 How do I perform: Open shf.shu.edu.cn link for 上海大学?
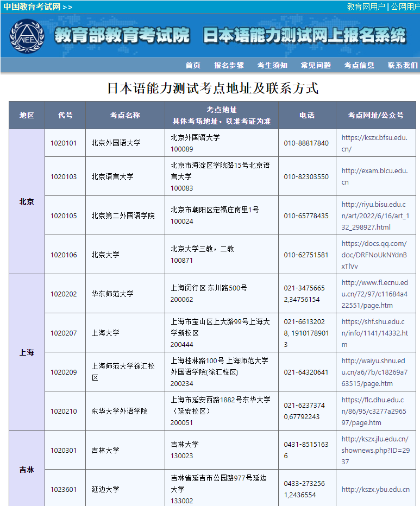(x=375, y=333)
